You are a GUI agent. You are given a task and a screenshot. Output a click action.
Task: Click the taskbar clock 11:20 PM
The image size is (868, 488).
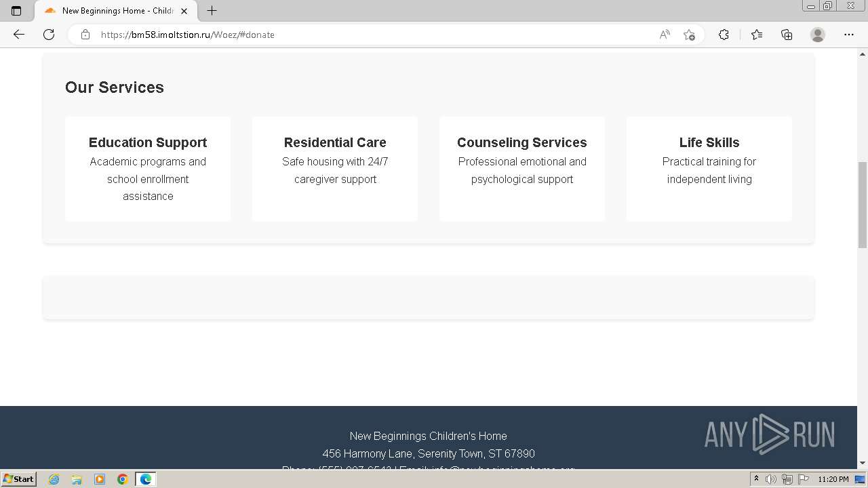coord(833,479)
